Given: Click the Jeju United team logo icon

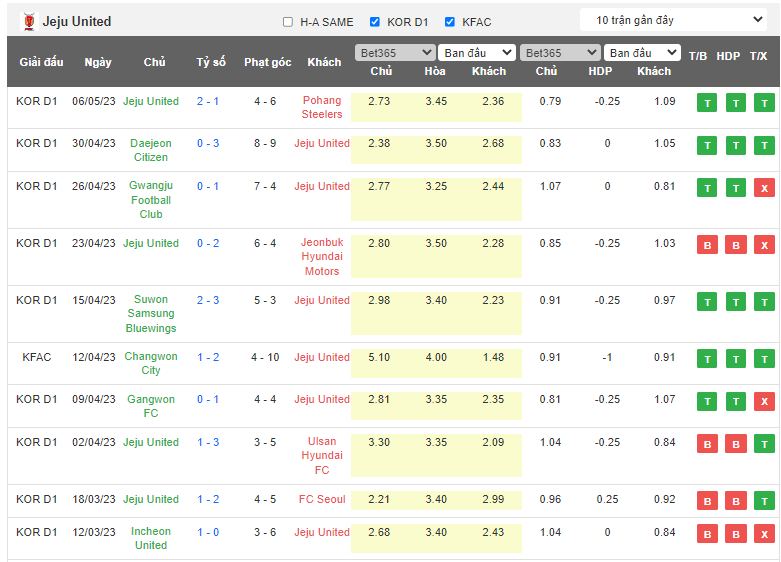Looking at the screenshot, I should (x=28, y=21).
